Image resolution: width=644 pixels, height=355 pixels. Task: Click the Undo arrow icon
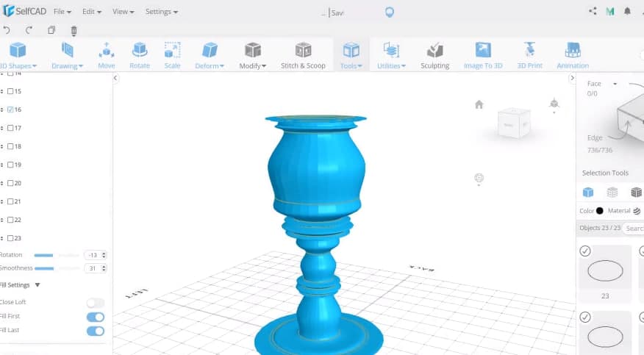(7, 30)
